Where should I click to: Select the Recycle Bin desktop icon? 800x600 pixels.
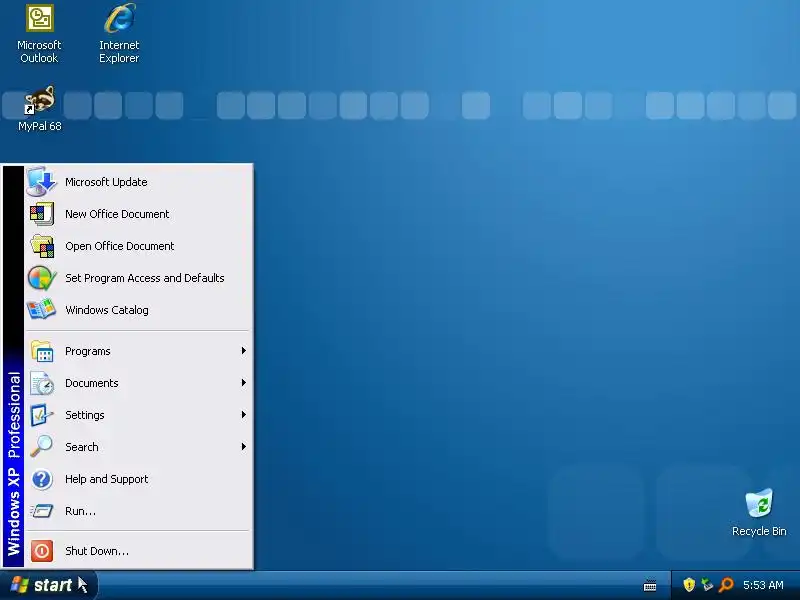coord(759,513)
